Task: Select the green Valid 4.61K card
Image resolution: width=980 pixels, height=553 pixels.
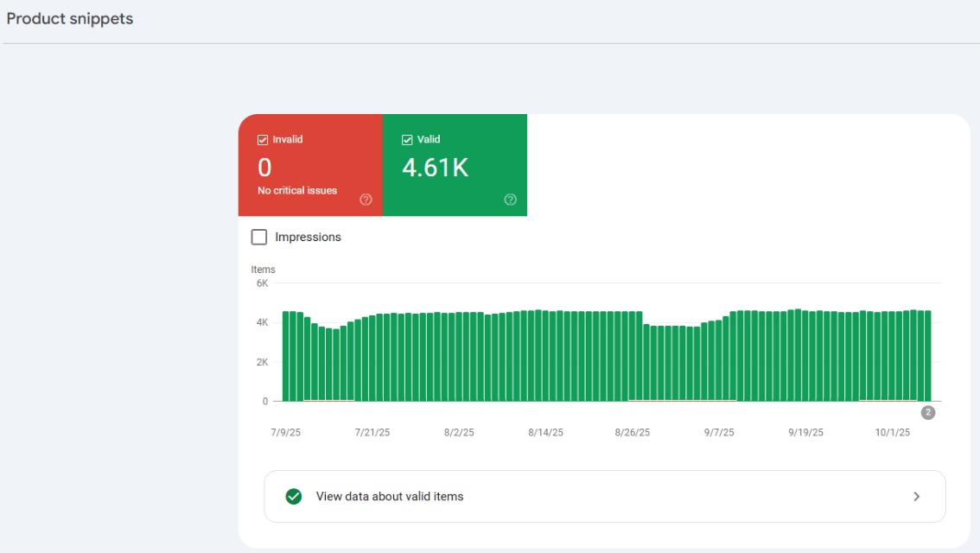Action: tap(455, 165)
